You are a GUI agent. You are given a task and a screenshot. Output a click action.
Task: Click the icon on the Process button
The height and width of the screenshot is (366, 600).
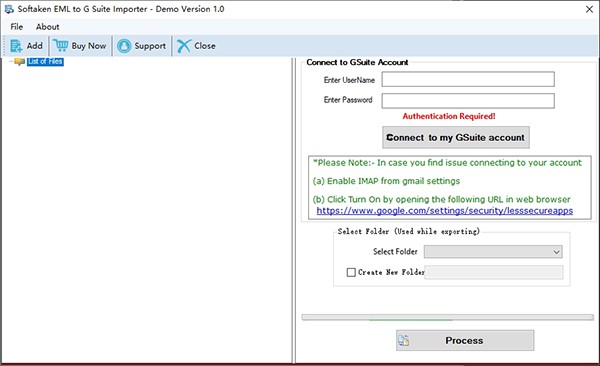[404, 340]
